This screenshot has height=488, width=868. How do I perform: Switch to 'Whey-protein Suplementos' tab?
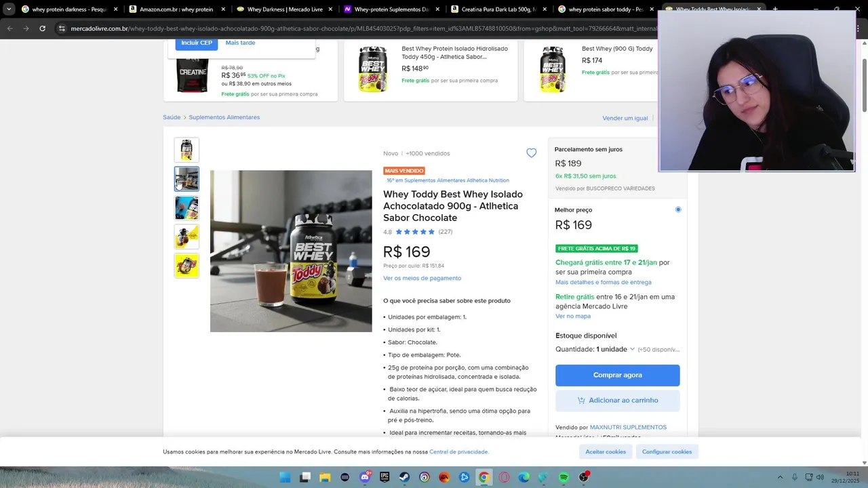(x=391, y=9)
